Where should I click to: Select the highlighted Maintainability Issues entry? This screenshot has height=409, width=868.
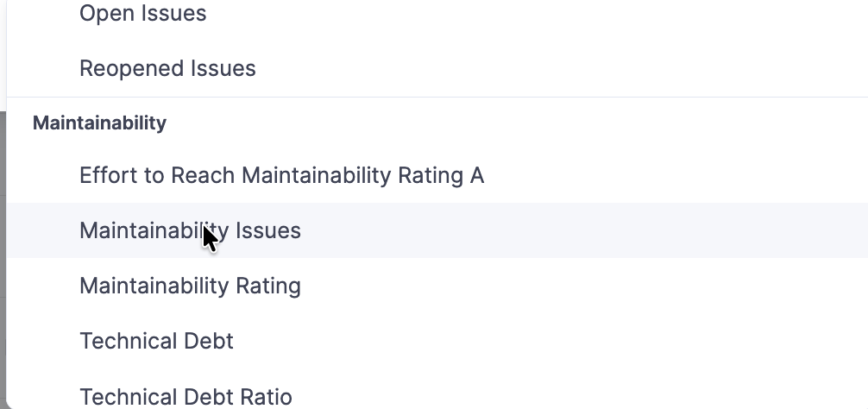[x=190, y=231]
